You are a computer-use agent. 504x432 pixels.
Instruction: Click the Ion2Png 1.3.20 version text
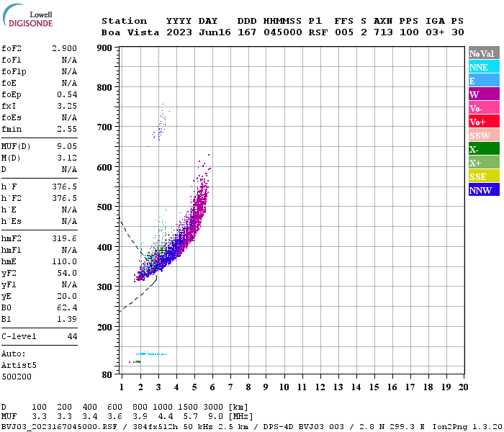coord(468,427)
